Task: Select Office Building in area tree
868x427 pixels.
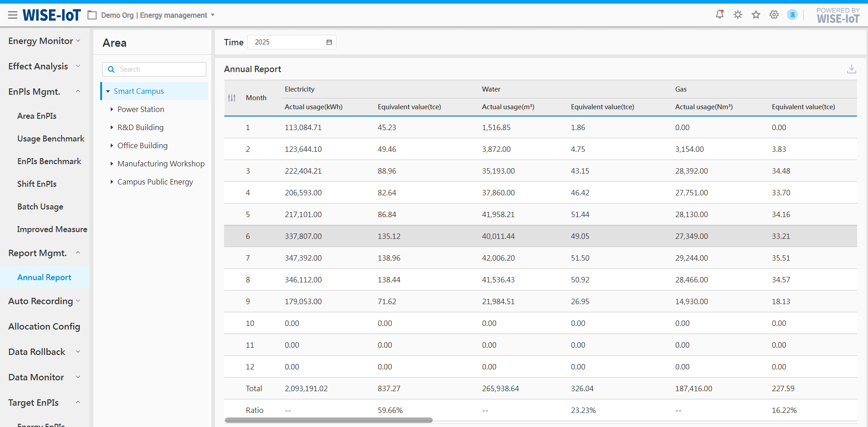Action: 142,146
